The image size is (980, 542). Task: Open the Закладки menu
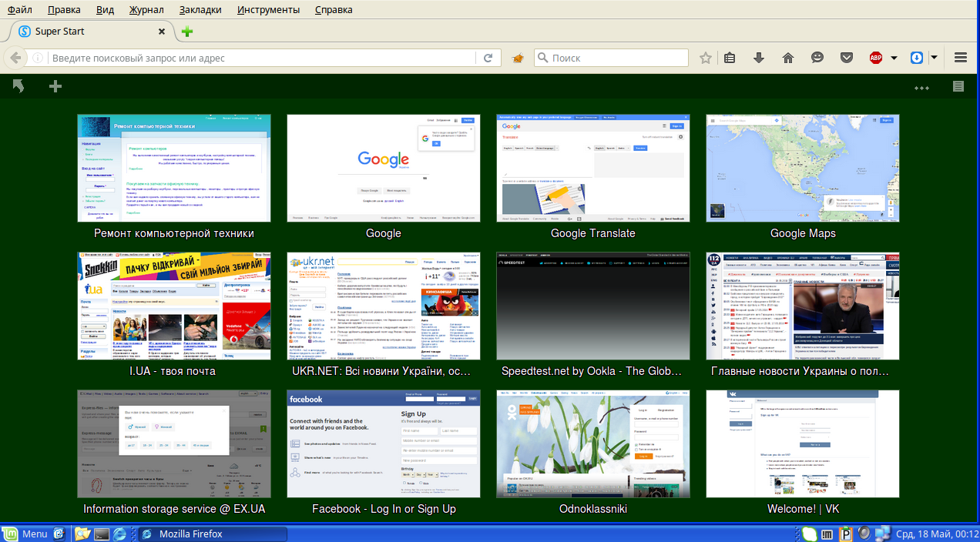pos(200,10)
